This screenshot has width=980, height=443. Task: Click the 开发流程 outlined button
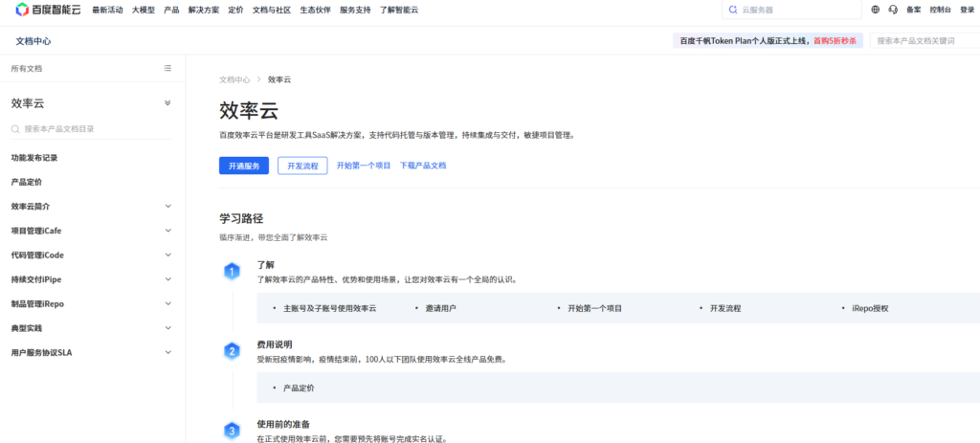pyautogui.click(x=302, y=166)
